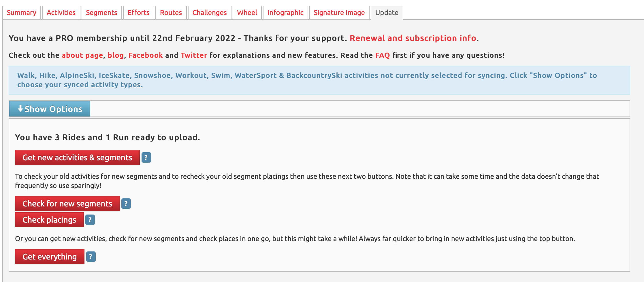Click help icon next to Get everything
644x282 pixels.
(x=91, y=257)
